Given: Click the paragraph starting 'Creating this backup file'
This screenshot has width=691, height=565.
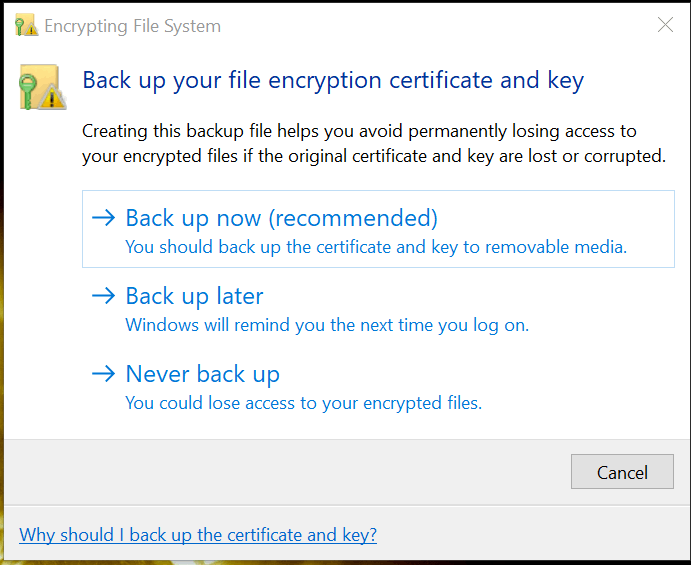Looking at the screenshot, I should click(x=373, y=144).
